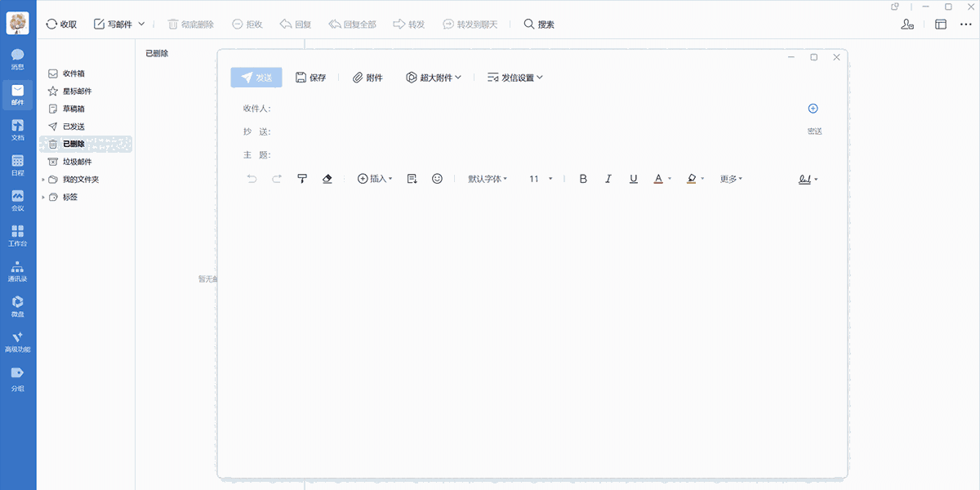This screenshot has width=980, height=490.
Task: Click the undo arrow in the editor toolbar
Action: coord(252,178)
